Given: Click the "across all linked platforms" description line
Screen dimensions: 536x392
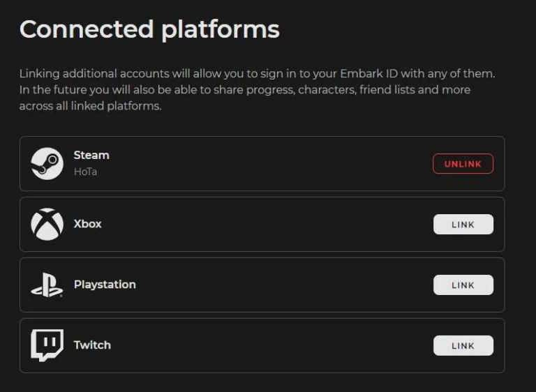Looking at the screenshot, I should point(90,107).
